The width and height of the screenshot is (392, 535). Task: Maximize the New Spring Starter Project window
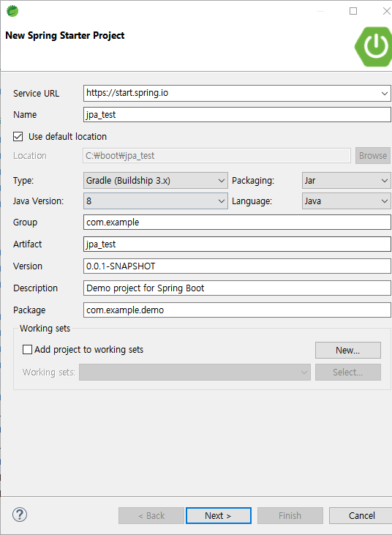353,11
